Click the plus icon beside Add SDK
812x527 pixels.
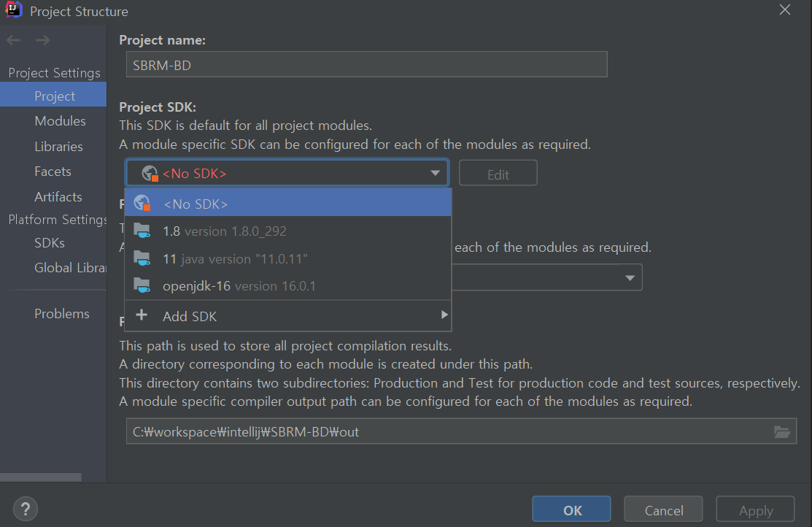tap(142, 315)
